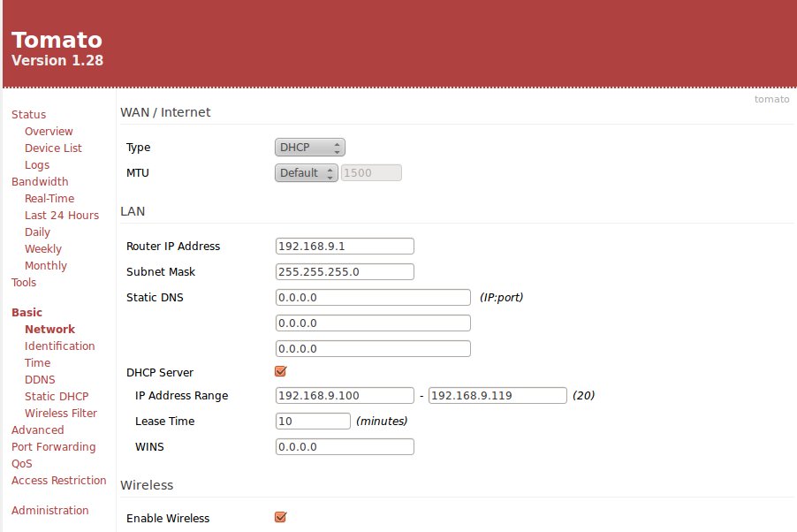The image size is (797, 532).
Task: Toggle the DHCP Server checkbox
Action: point(281,371)
